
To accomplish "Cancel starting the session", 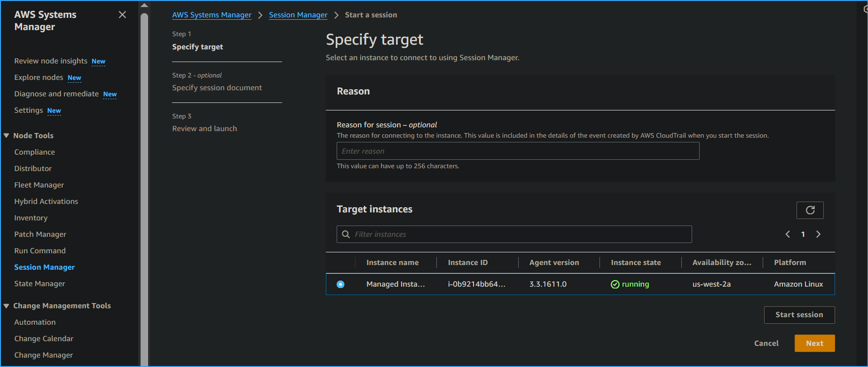I will tap(766, 344).
